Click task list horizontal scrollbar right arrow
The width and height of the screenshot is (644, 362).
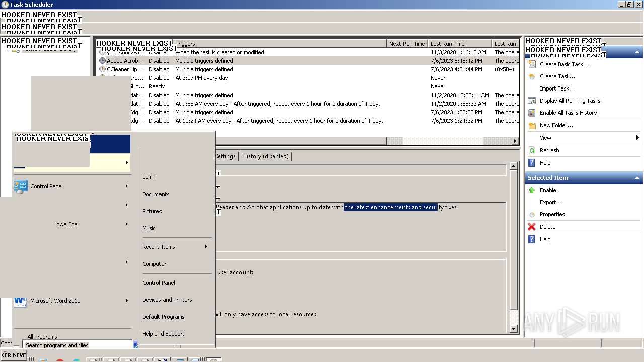[x=515, y=141]
